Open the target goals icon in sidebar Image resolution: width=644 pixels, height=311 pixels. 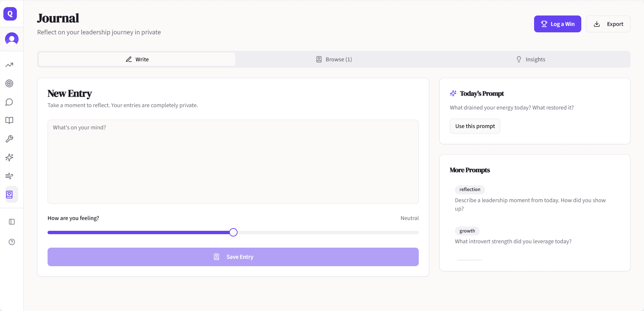point(9,84)
